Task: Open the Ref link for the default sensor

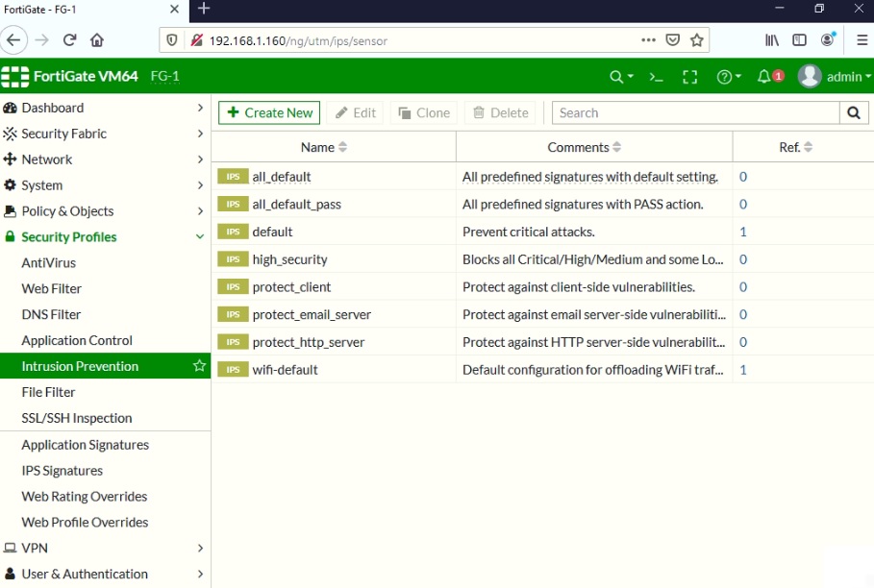Action: click(742, 232)
